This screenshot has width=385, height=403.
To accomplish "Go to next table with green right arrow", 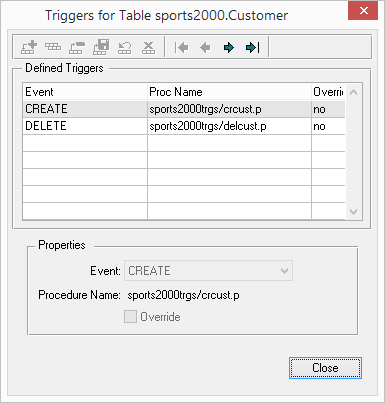I will pos(229,48).
